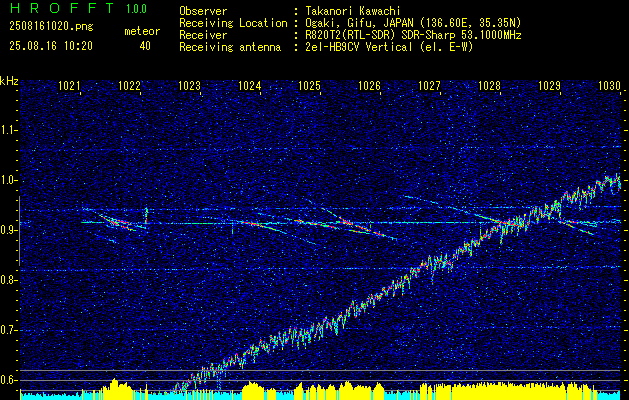The width and height of the screenshot is (629, 400).
Task: Click the Receiving antenna label
Action: click(230, 47)
